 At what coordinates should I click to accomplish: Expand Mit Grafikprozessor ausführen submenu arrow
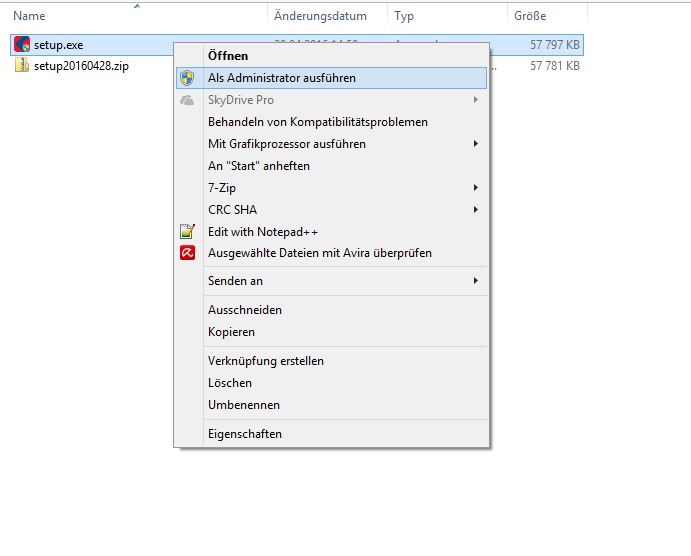(x=476, y=144)
